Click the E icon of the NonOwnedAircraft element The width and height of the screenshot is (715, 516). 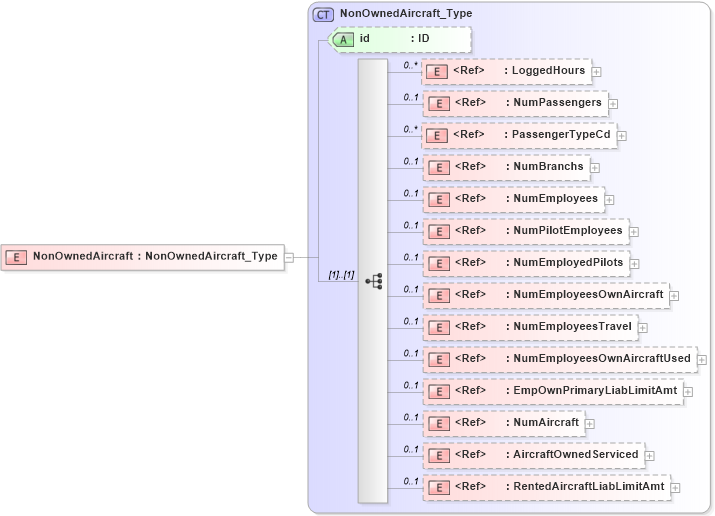tap(17, 256)
